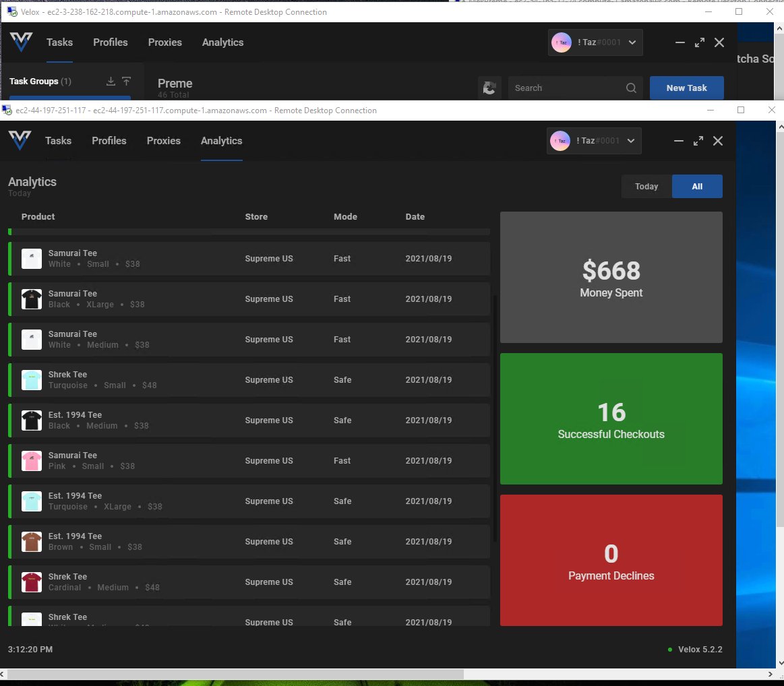The image size is (784, 686).
Task: Click Velox logo in front Analytics window
Action: 20,141
